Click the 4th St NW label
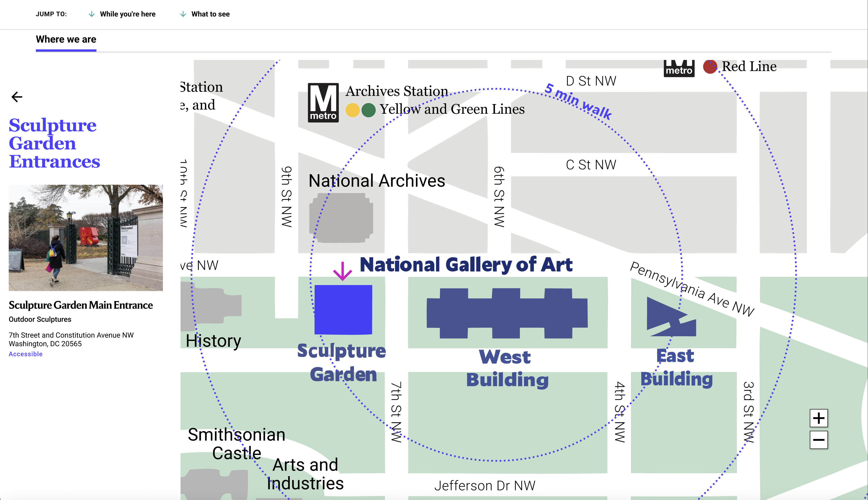Image resolution: width=868 pixels, height=500 pixels. point(619,412)
